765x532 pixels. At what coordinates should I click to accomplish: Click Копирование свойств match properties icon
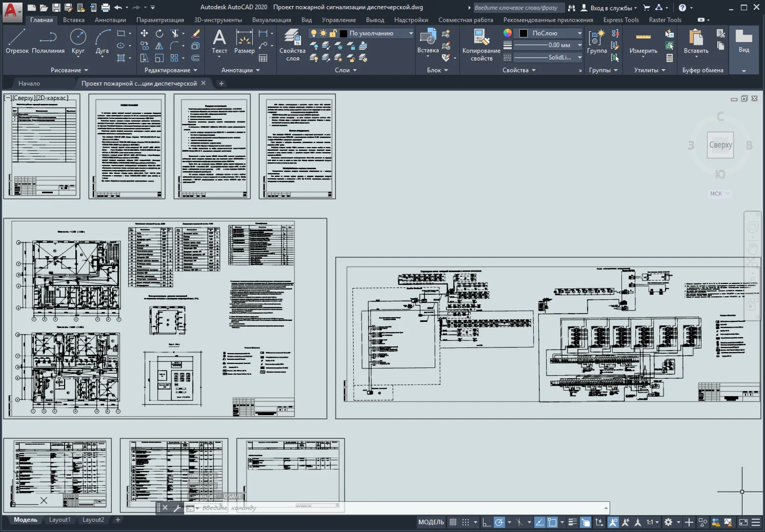pyautogui.click(x=481, y=45)
